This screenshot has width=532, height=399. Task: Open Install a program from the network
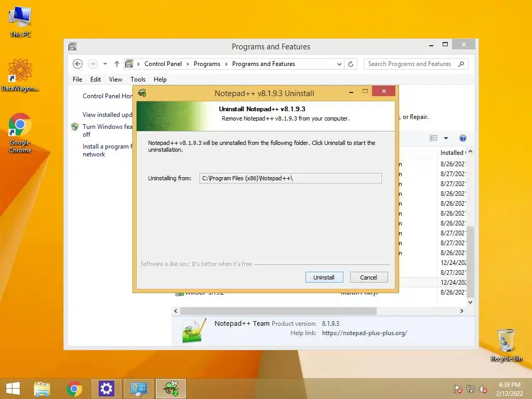(x=108, y=150)
